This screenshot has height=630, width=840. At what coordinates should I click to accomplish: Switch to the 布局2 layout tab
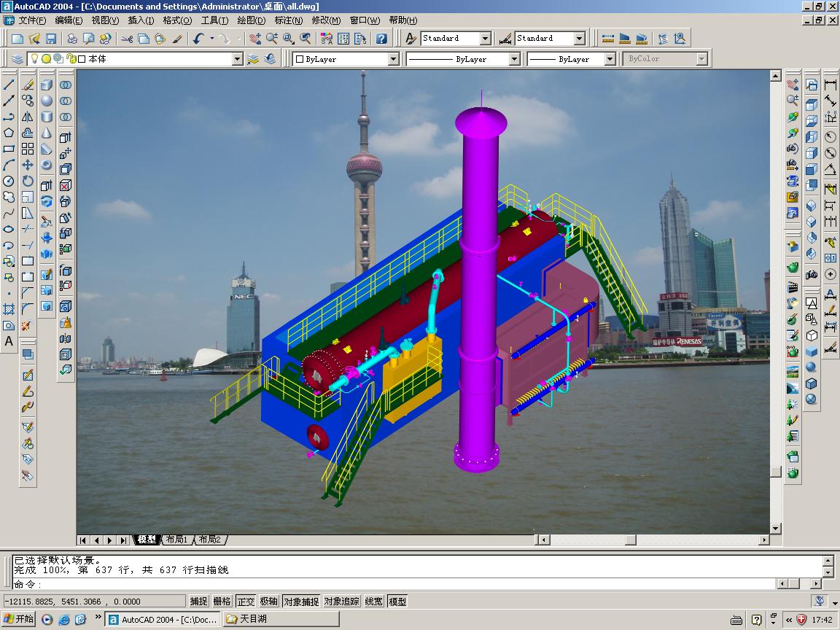pyautogui.click(x=210, y=540)
